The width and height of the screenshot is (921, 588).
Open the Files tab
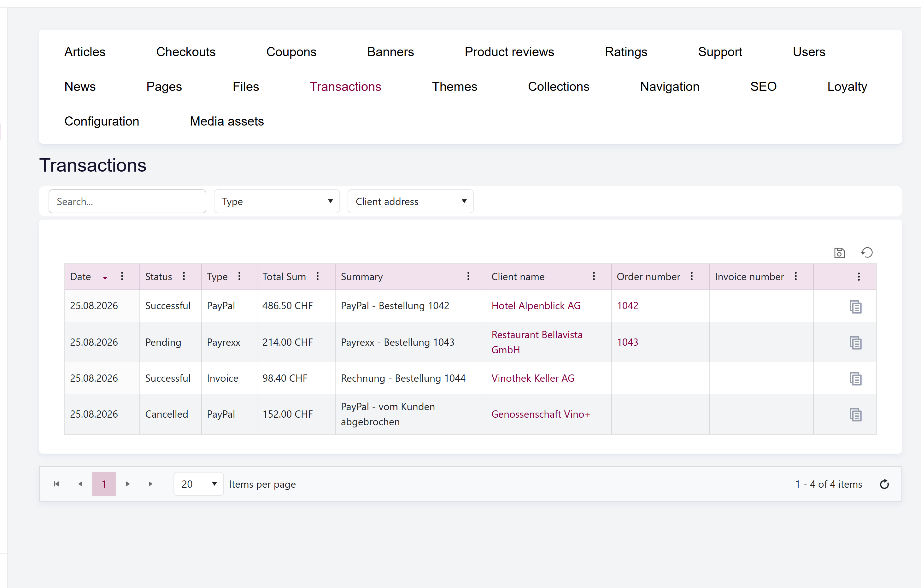[246, 86]
